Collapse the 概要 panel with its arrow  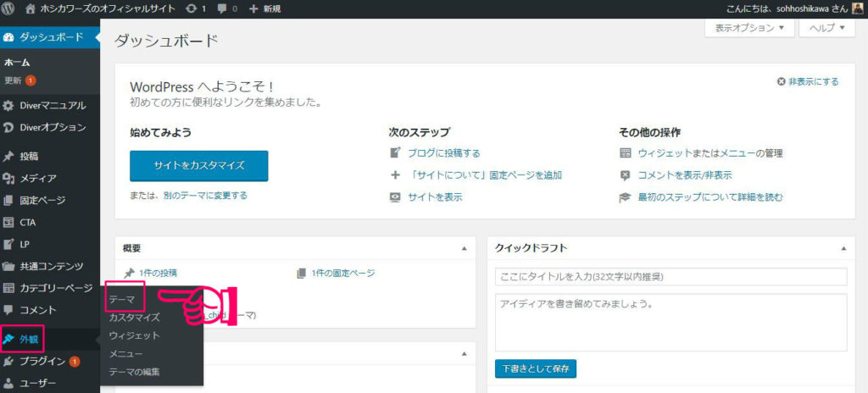pyautogui.click(x=464, y=248)
